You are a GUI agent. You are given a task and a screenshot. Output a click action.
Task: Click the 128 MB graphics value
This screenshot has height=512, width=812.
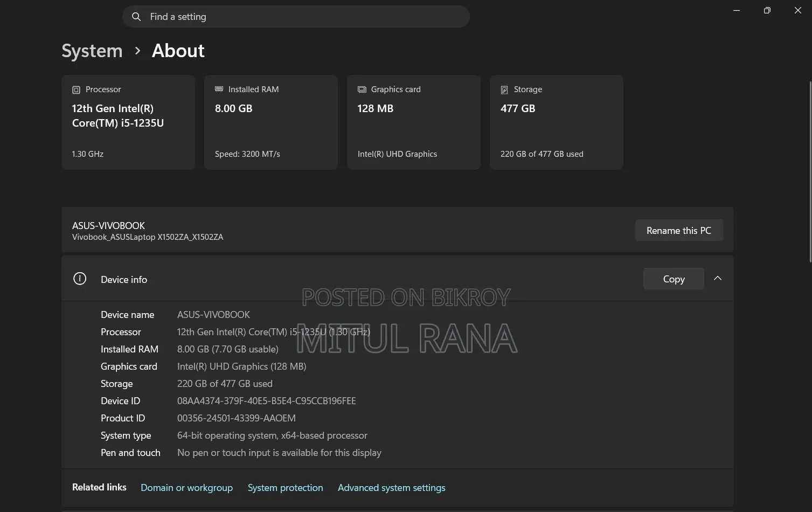coord(376,108)
